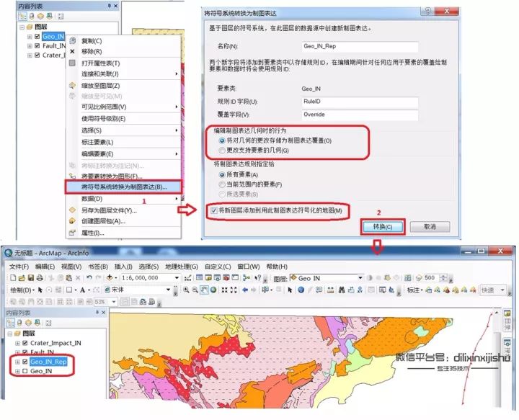Expand Crater_Impact_IN layer tree node
This screenshot has height=420, width=519.
click(17, 343)
